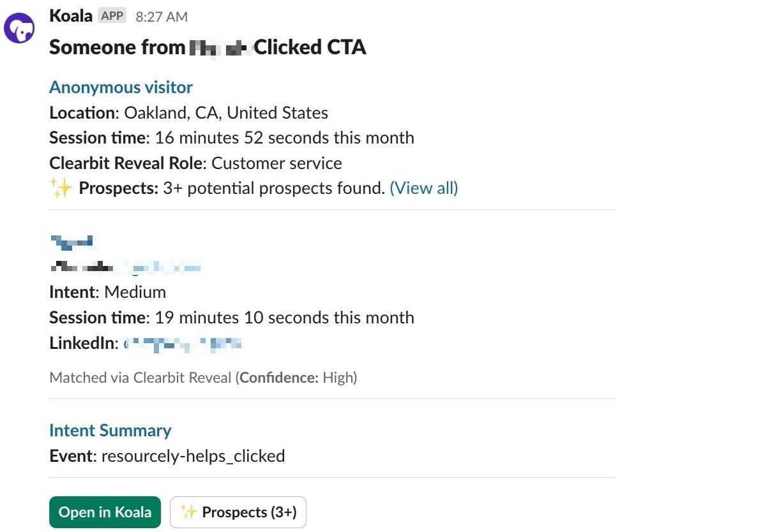Open the 8:27 AM message timestamp
The height and width of the screenshot is (532, 770).
[162, 17]
